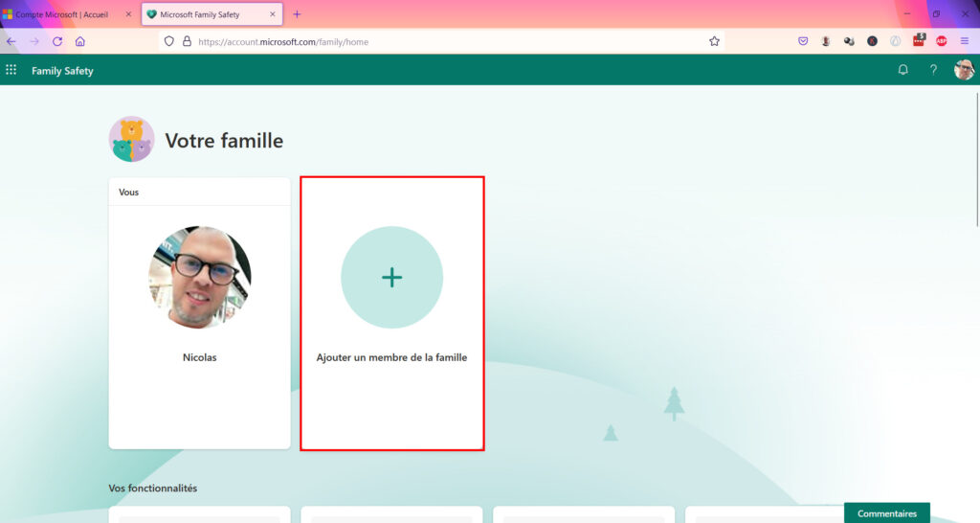Image resolution: width=980 pixels, height=523 pixels.
Task: Click the Votre famille heading
Action: click(x=224, y=140)
